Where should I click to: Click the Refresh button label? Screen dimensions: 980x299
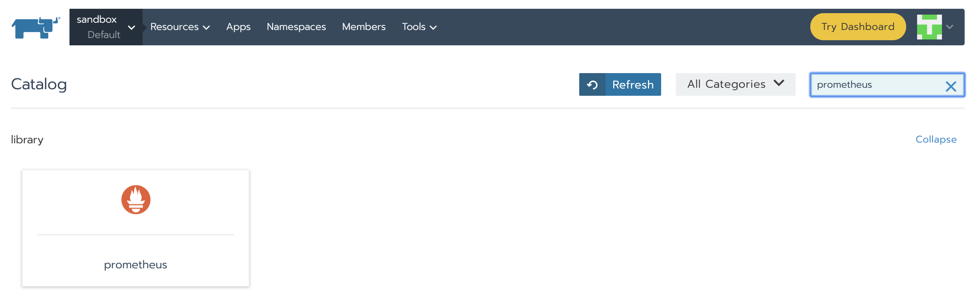click(633, 84)
